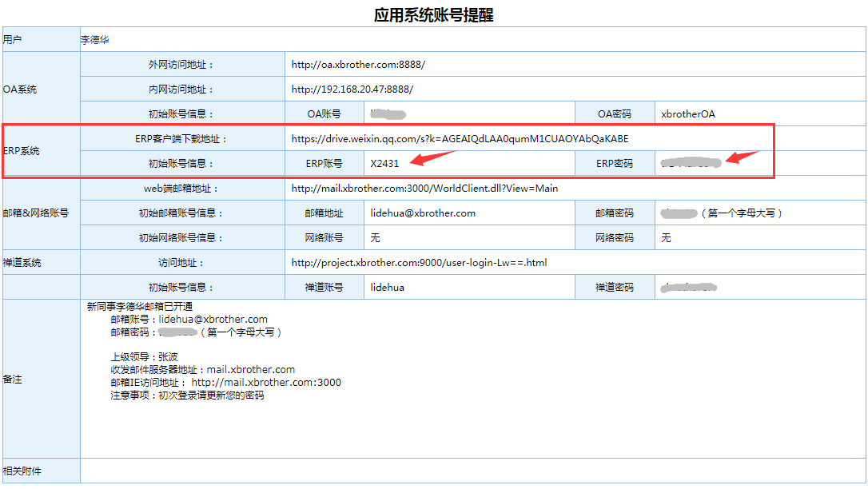Click the 邮箱地址 cell value lidehua@xbrother.com
868x489 pixels.
[x=423, y=213]
